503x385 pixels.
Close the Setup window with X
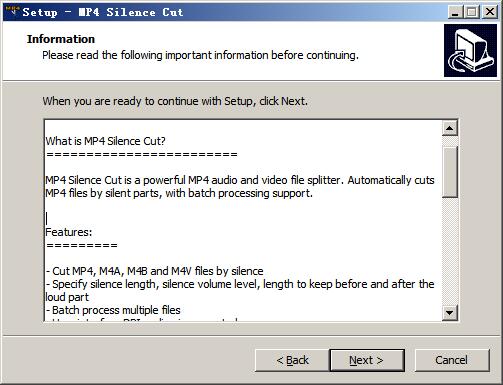click(490, 12)
